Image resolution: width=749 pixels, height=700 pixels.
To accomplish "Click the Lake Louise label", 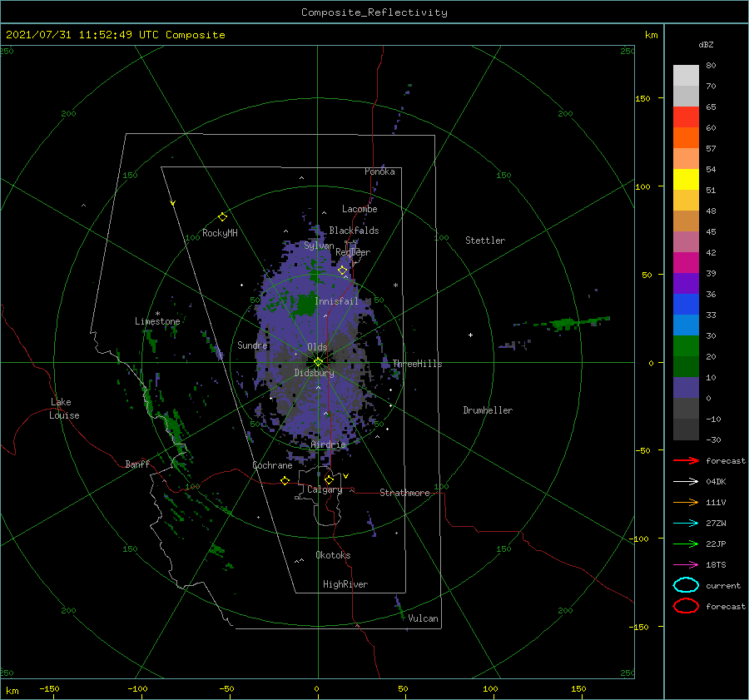I will point(64,409).
